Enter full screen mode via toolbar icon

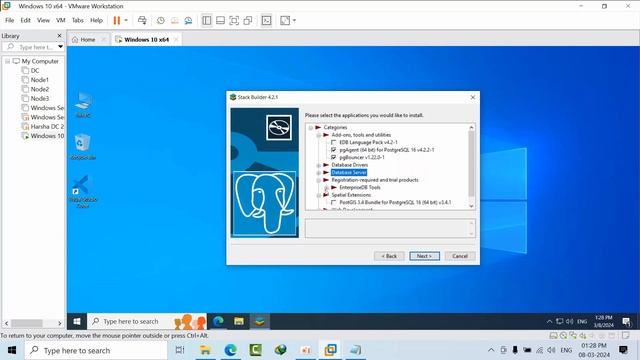[234, 20]
